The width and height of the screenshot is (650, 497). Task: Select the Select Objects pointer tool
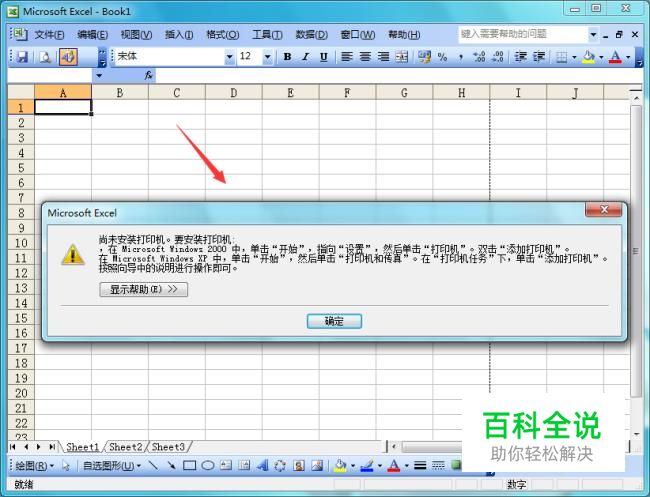coord(66,466)
